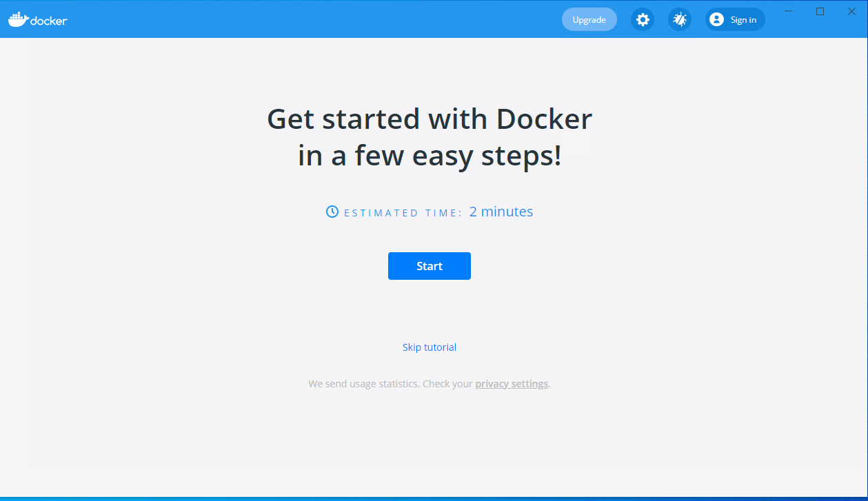868x501 pixels.
Task: Minimize the Docker Desktop window
Action: [788, 11]
